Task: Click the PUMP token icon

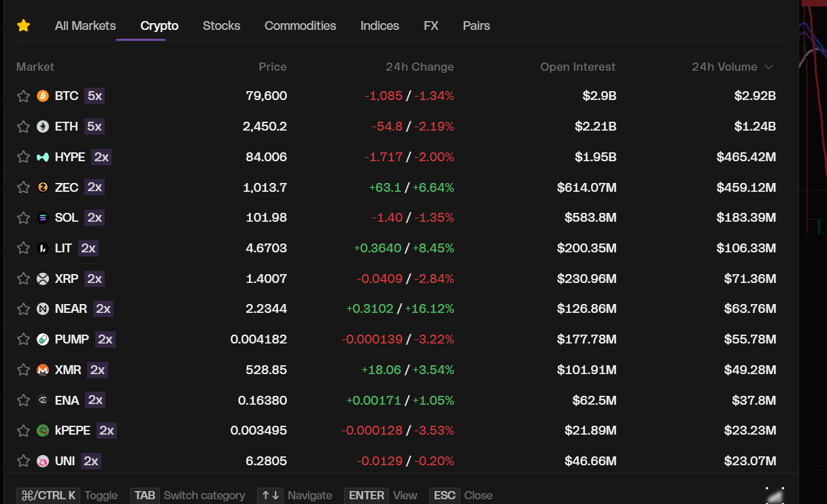Action: pyautogui.click(x=43, y=339)
